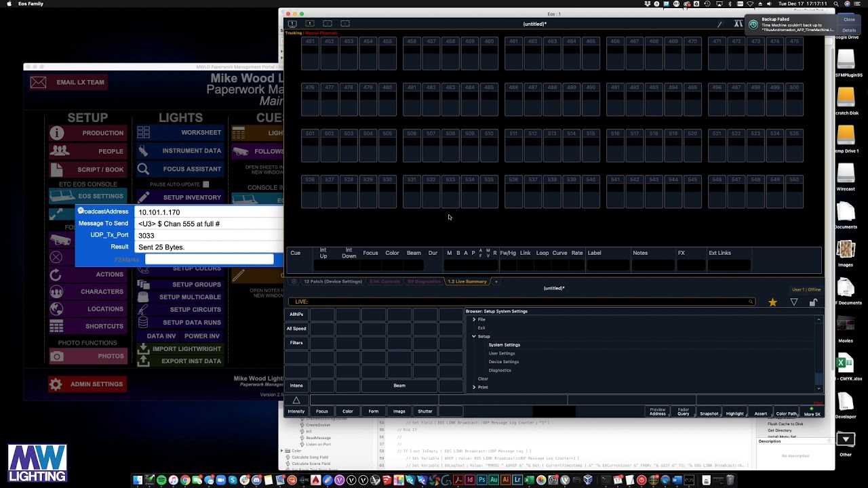Switch to 12 Patch (Device Settings) tab
This screenshot has height=488, width=868.
(x=333, y=281)
